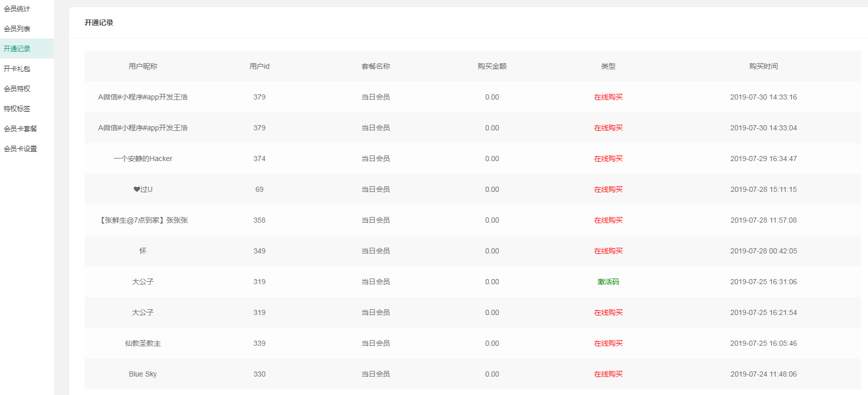The width and height of the screenshot is (868, 395).
Task: Click the A微信 nickname in the 14:33:04 row
Action: click(x=143, y=128)
